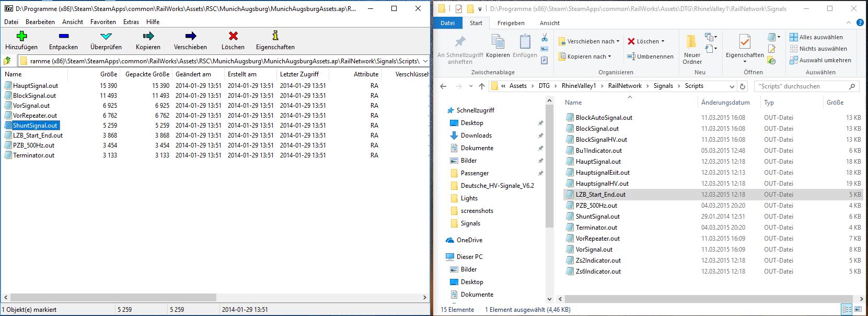Click the Entpacken extract icon in 7-Zip
The width and height of the screenshot is (868, 316).
click(x=63, y=36)
